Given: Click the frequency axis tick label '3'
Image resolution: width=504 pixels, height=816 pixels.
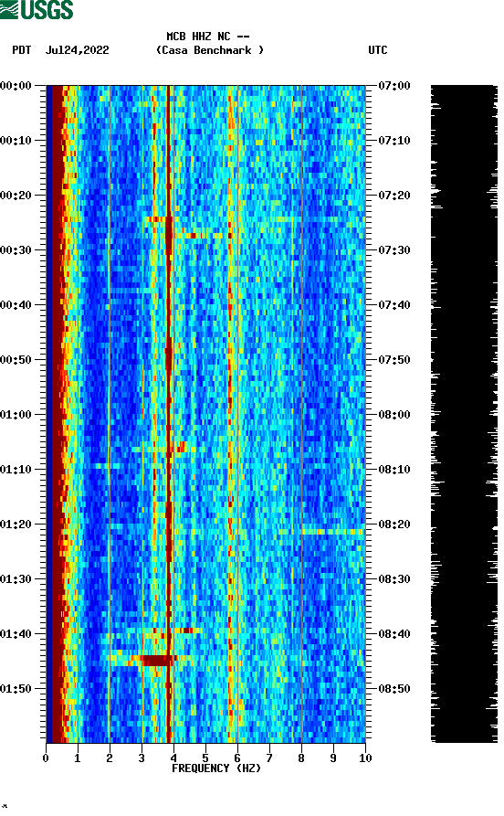Looking at the screenshot, I should 142,758.
